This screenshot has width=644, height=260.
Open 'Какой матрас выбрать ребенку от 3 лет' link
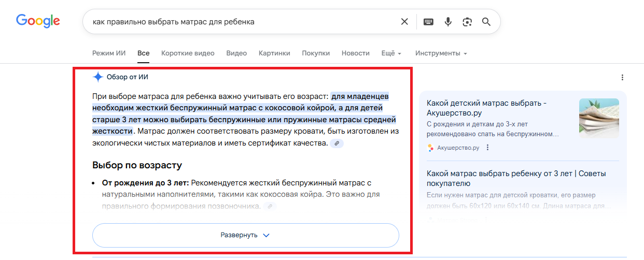[x=516, y=178]
